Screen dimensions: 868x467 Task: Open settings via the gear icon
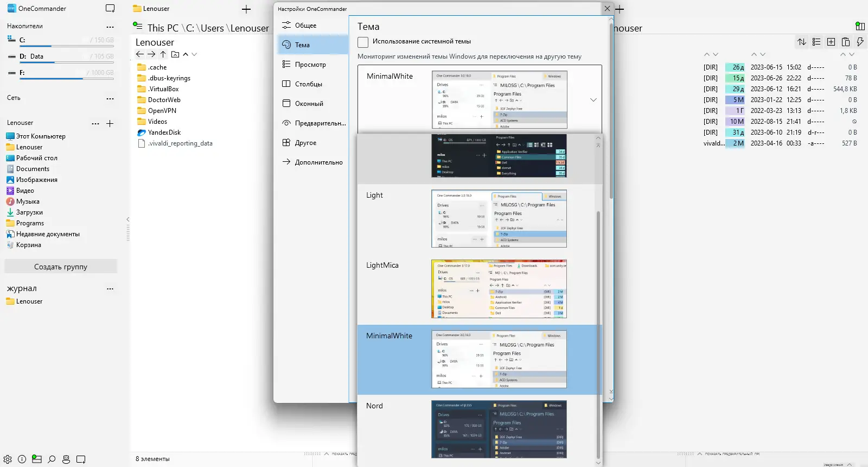point(8,459)
